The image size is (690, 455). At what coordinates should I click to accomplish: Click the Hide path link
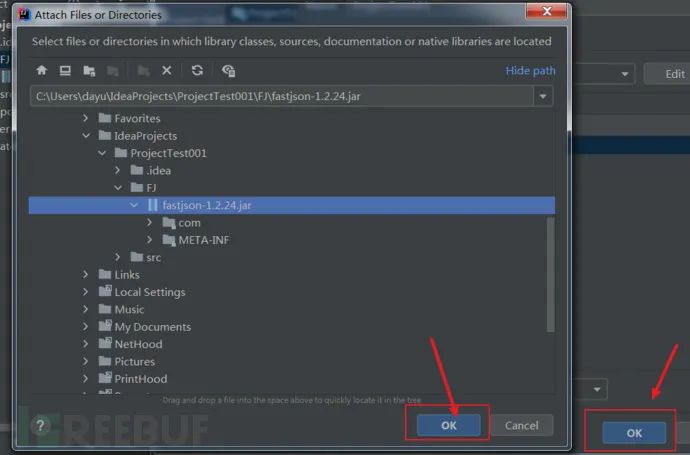(530, 70)
